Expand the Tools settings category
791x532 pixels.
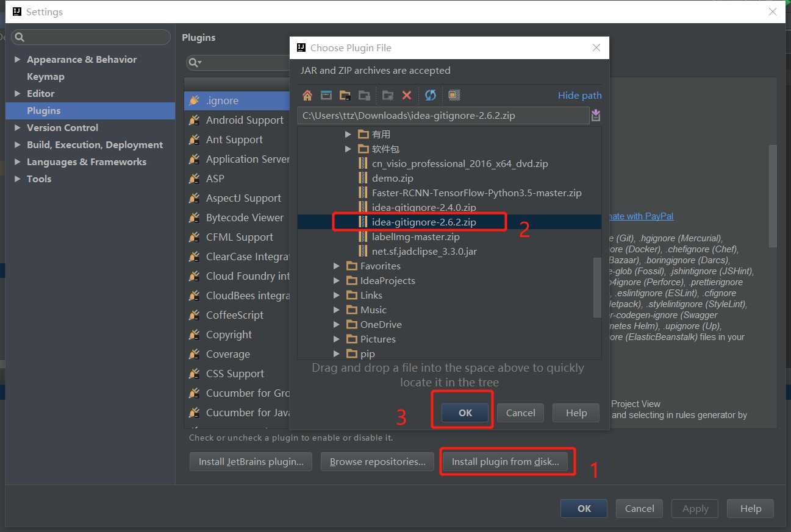click(x=17, y=179)
